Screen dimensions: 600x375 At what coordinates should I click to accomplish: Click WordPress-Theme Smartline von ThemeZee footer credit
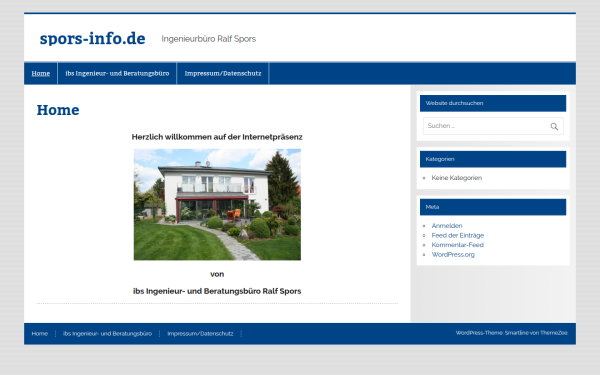512,333
